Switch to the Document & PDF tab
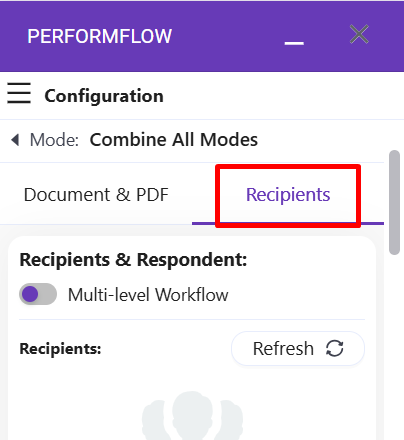The height and width of the screenshot is (440, 404). click(x=96, y=195)
